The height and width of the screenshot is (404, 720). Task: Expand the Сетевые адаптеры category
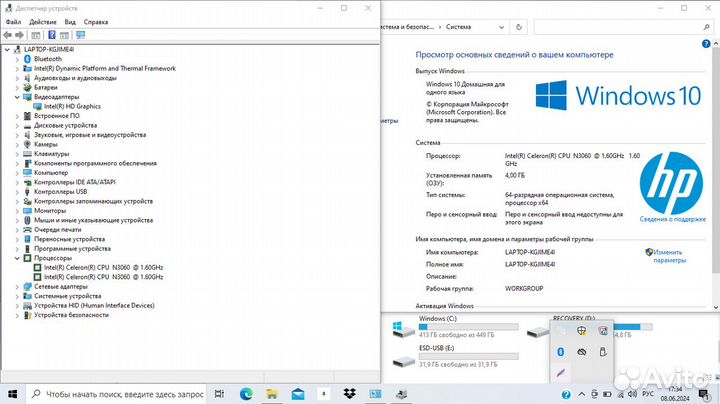tap(17, 286)
